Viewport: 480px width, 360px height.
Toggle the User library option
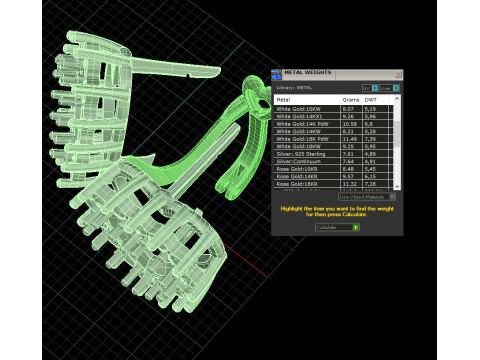(389, 88)
